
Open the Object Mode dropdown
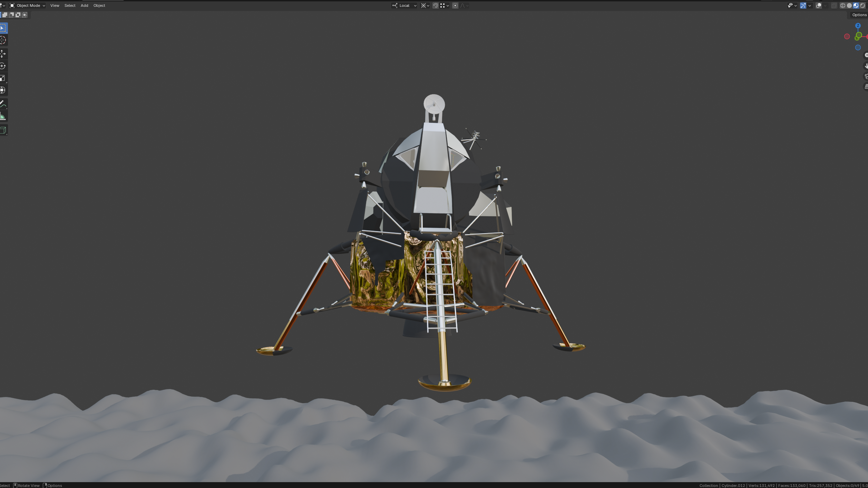tap(28, 6)
